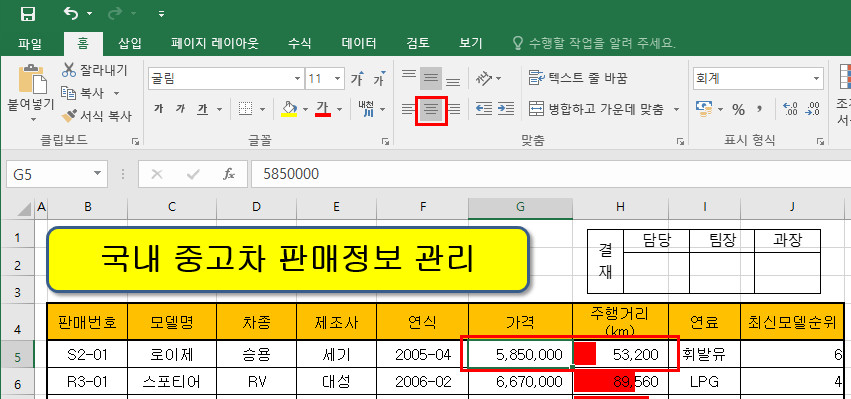The height and width of the screenshot is (399, 851).
Task: Open the 파일 tab
Action: pyautogui.click(x=30, y=43)
